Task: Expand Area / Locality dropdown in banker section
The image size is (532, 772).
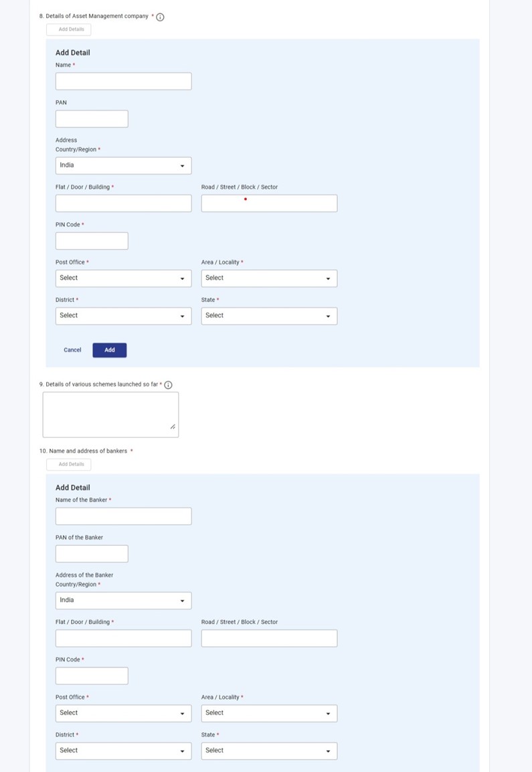Action: 269,712
